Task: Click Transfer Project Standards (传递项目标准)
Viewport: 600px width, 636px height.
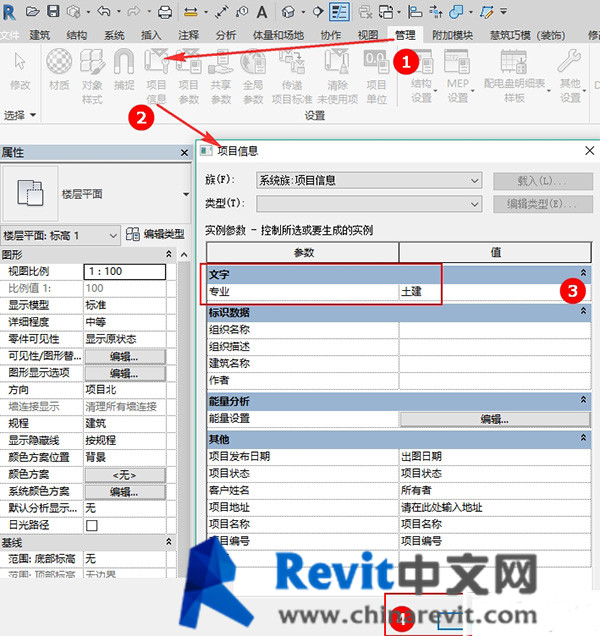Action: [292, 76]
